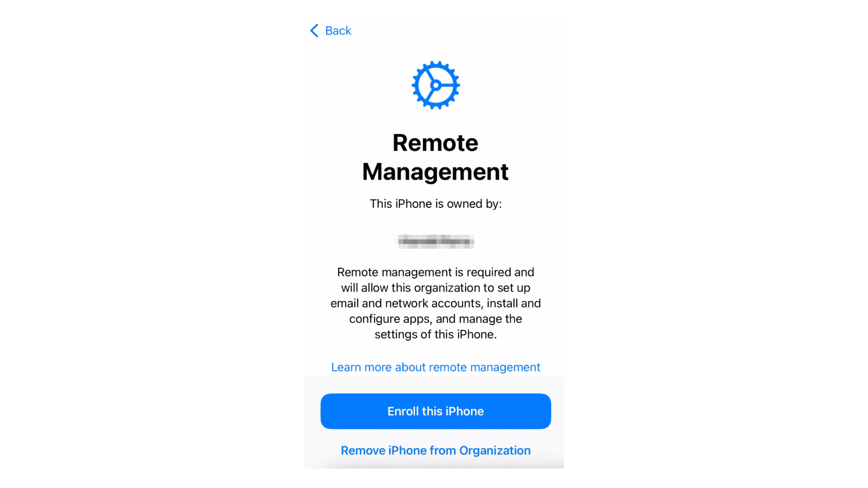
Task: Click the word 'Organization' in the remove link
Action: (x=495, y=450)
